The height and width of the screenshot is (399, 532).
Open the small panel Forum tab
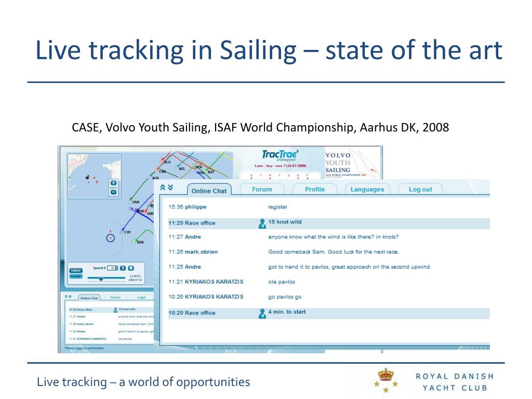115,297
